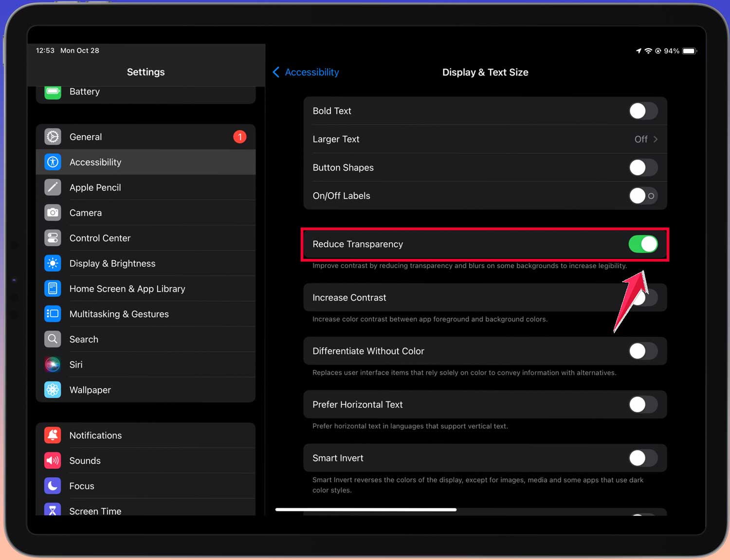
Task: Tap the General gear icon
Action: point(53,137)
